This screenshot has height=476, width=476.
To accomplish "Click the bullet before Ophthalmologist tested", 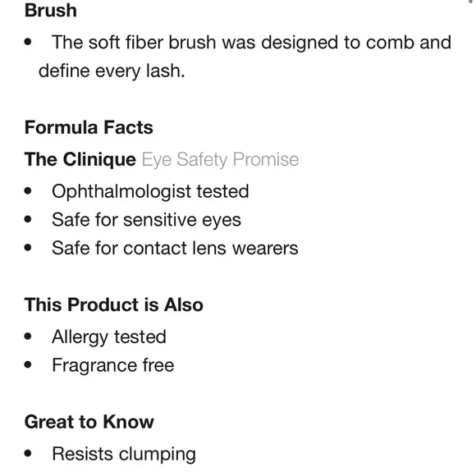I will (28, 191).
